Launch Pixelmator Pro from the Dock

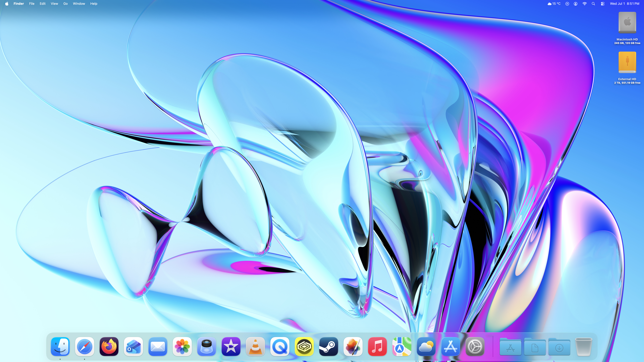tap(353, 347)
